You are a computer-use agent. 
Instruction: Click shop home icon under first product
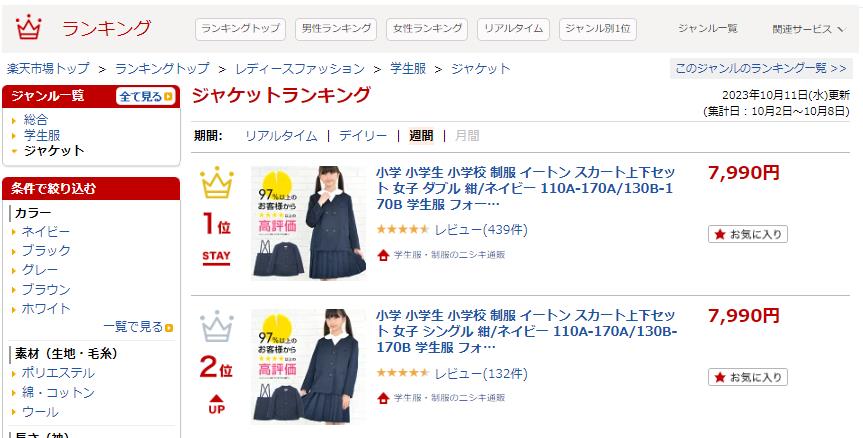383,255
